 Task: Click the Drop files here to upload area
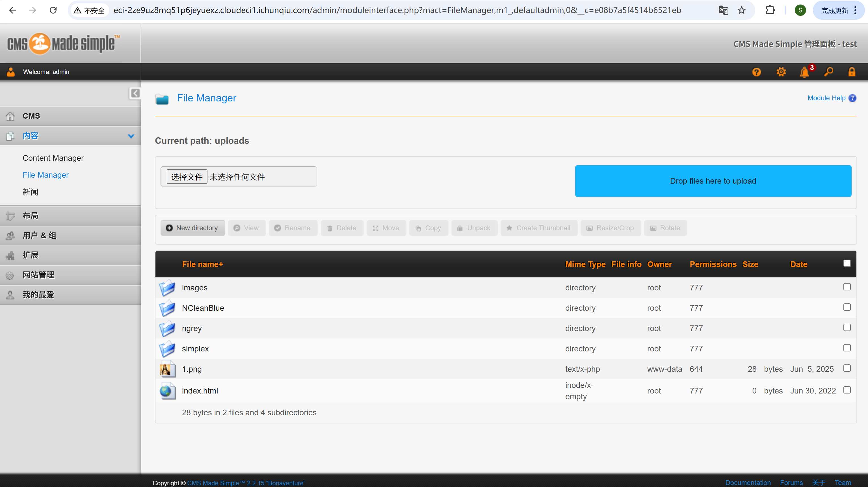click(713, 181)
